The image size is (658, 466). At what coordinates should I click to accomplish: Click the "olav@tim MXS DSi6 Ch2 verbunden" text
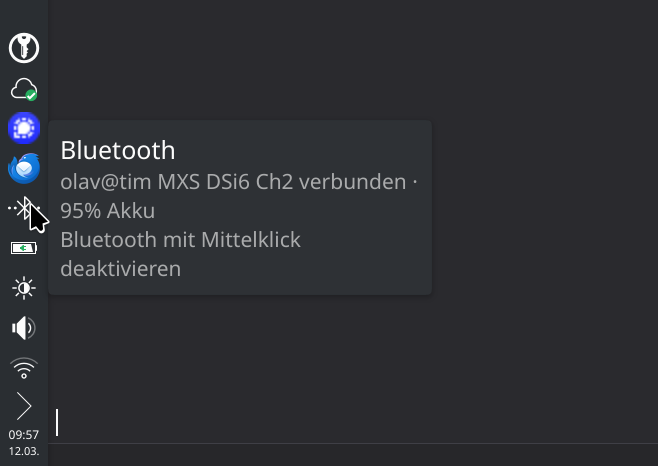[x=233, y=183]
